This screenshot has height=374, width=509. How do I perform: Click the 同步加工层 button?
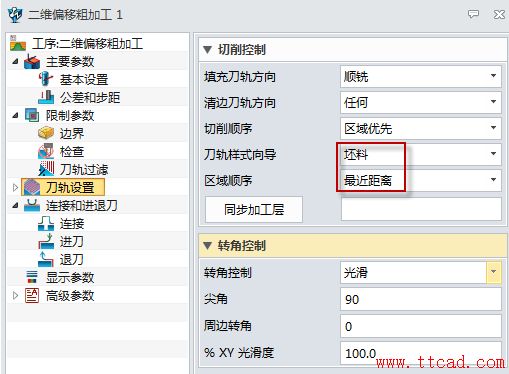click(254, 209)
